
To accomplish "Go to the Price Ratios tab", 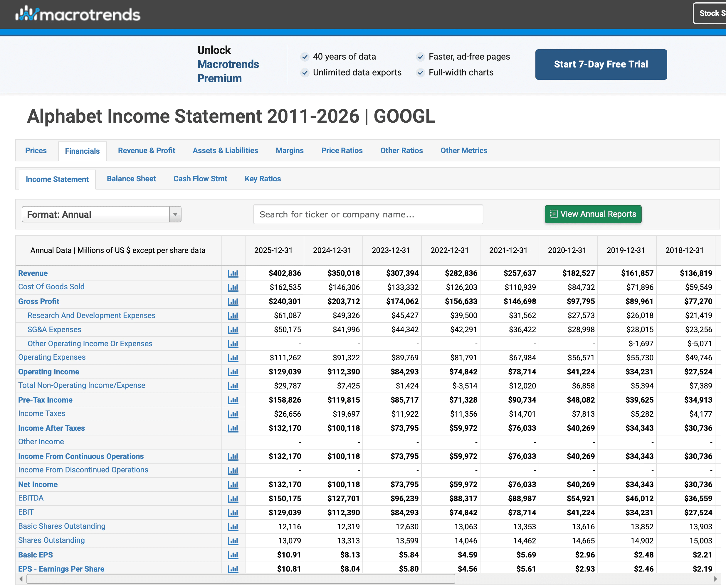I will (x=342, y=151).
